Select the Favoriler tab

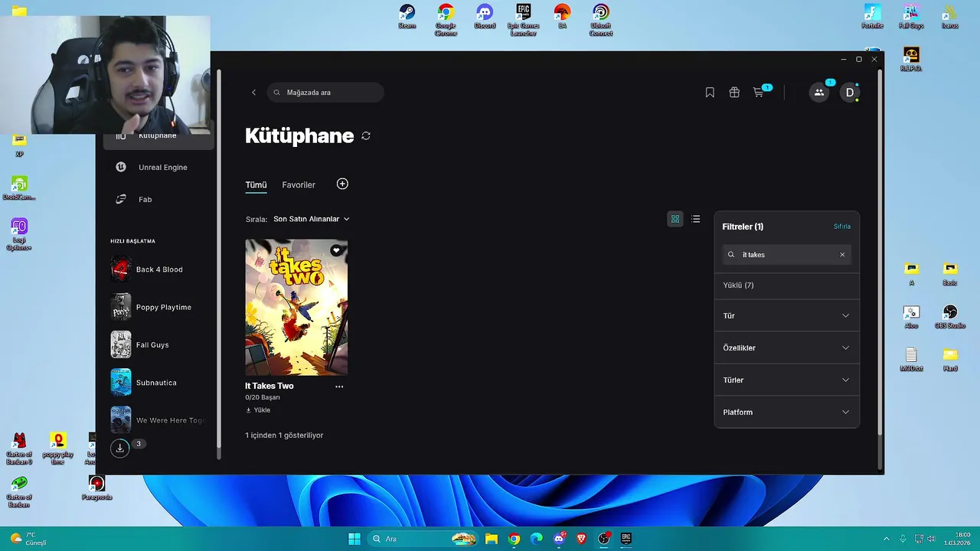pos(299,184)
